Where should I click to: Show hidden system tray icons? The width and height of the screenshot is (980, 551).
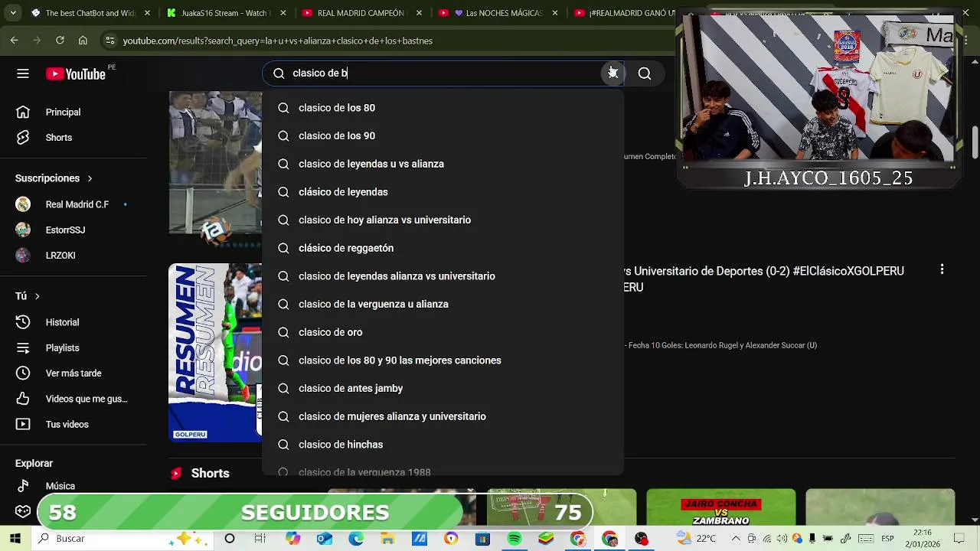click(736, 539)
